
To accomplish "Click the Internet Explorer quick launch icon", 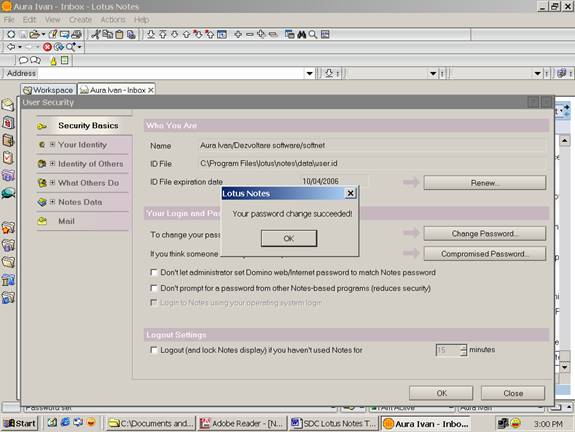I will [65, 422].
